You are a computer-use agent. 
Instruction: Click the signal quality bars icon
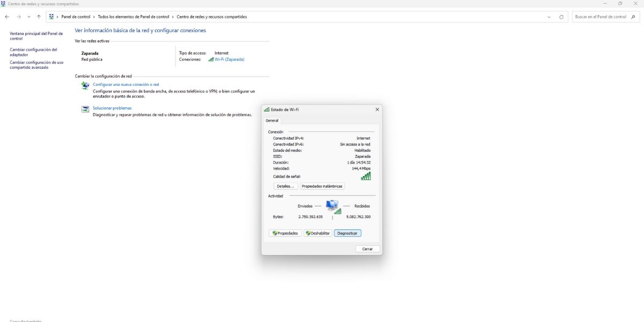click(366, 176)
